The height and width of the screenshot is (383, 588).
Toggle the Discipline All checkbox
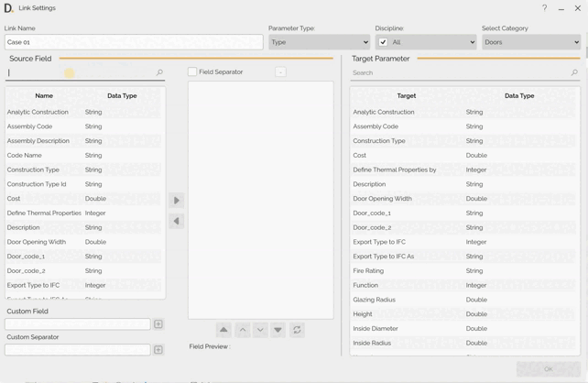(x=383, y=42)
